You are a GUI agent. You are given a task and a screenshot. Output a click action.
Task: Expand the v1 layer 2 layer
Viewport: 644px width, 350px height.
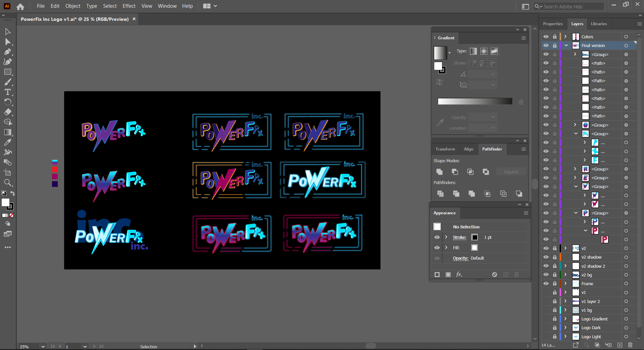(566, 301)
